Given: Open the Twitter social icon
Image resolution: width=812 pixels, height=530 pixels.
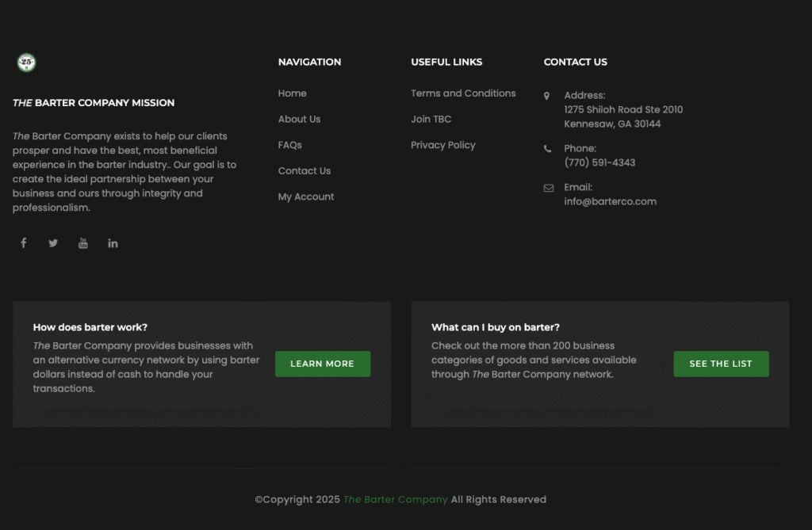Looking at the screenshot, I should [x=53, y=243].
